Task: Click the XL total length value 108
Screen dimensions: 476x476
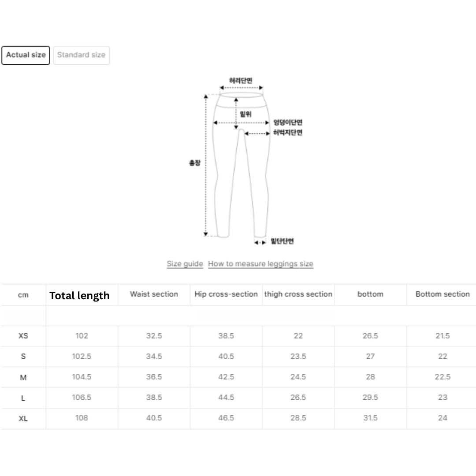Action: pos(82,418)
